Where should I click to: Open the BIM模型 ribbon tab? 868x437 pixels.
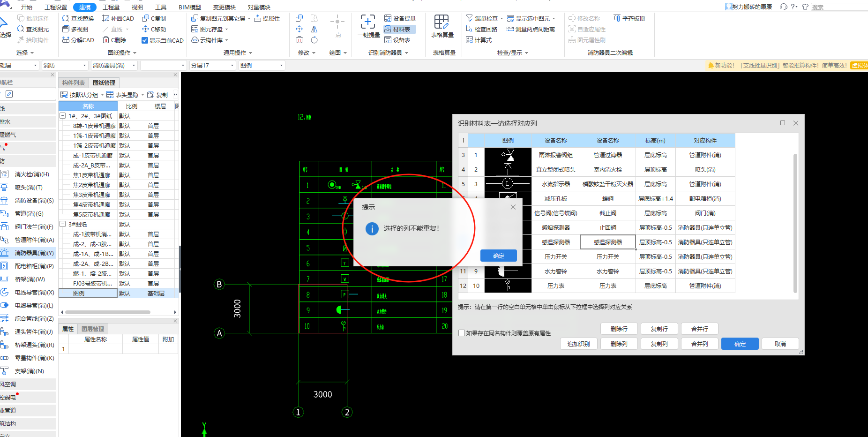coord(190,7)
